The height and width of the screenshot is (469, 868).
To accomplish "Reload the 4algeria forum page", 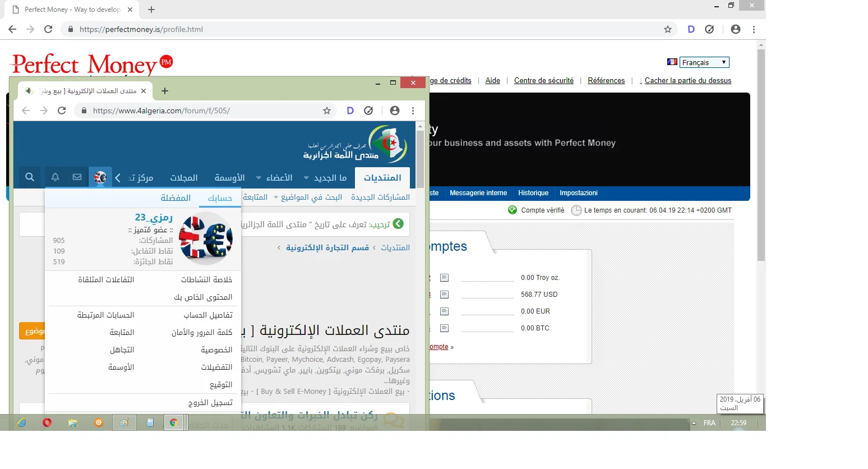I will (x=62, y=111).
